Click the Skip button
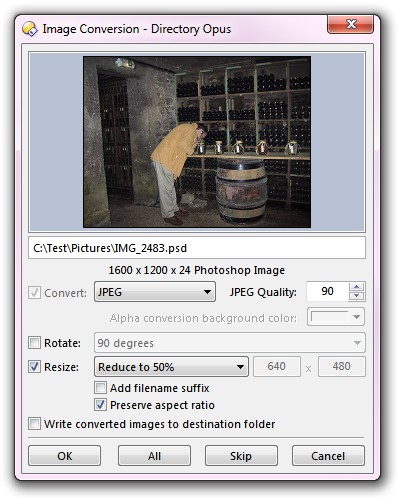Viewport: 399px width, 499px height. point(241,456)
